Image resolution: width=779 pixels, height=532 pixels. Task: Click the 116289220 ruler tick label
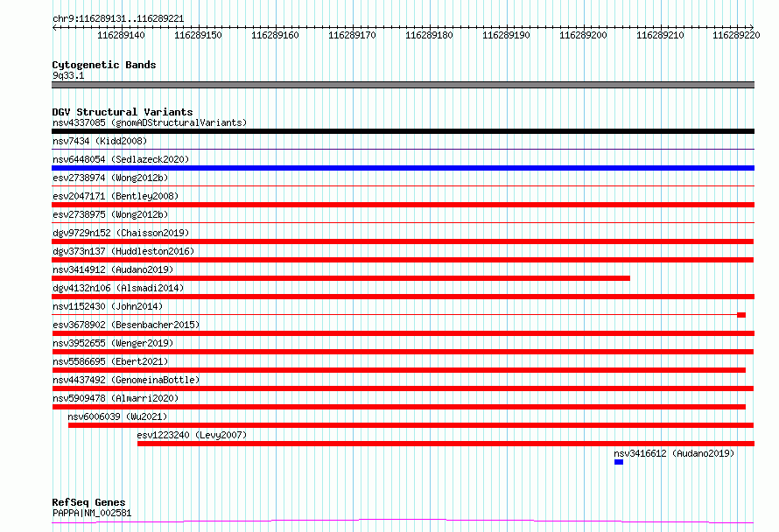(736, 35)
